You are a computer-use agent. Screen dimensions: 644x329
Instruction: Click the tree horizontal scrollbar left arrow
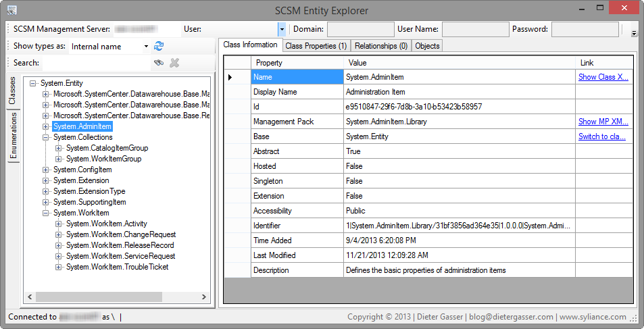(30, 297)
